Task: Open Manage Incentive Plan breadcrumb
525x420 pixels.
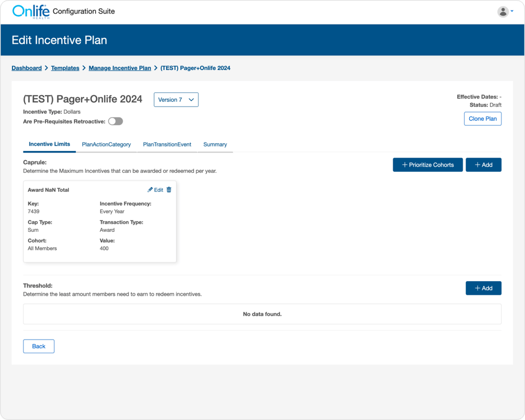Action: 120,68
